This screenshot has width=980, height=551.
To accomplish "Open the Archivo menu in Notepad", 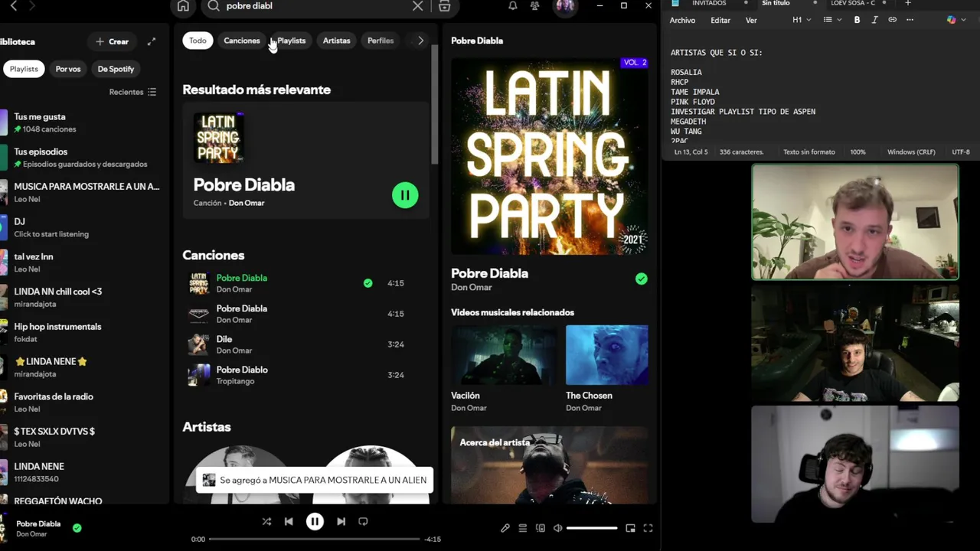I will coord(683,20).
